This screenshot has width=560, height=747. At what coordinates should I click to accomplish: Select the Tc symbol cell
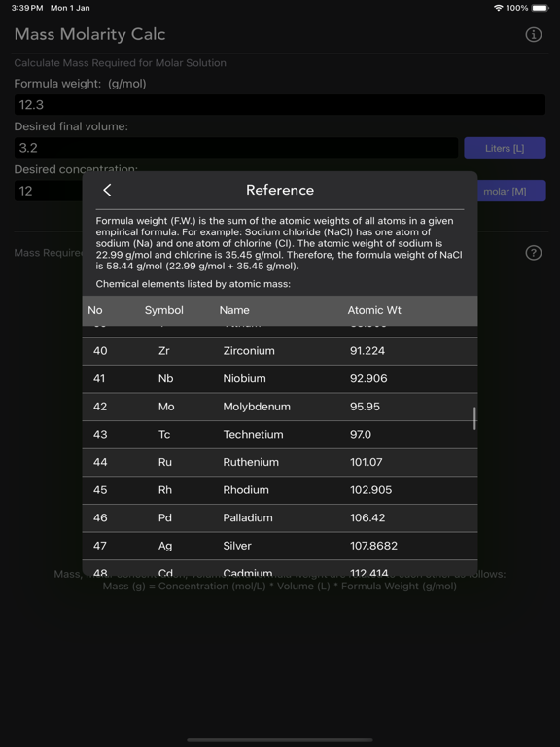[164, 434]
